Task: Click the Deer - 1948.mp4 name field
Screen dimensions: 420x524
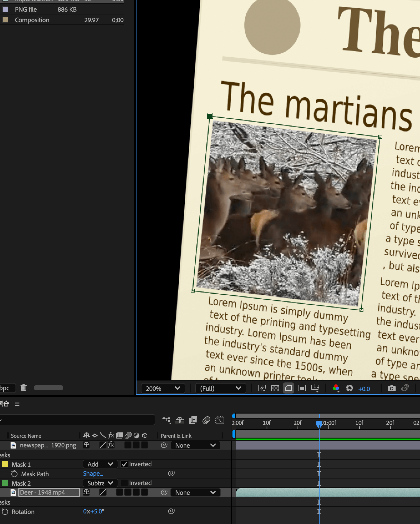Action: coord(49,492)
